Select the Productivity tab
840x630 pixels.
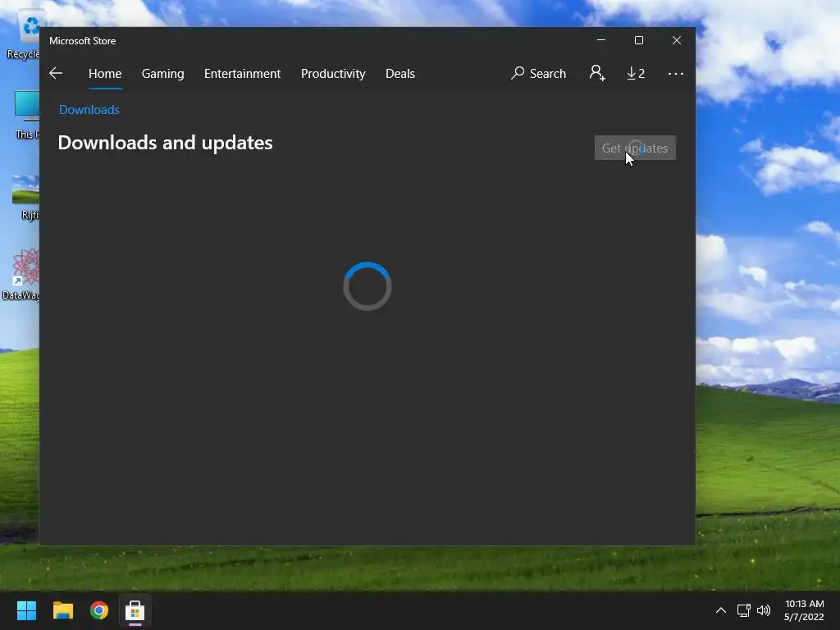tap(333, 73)
